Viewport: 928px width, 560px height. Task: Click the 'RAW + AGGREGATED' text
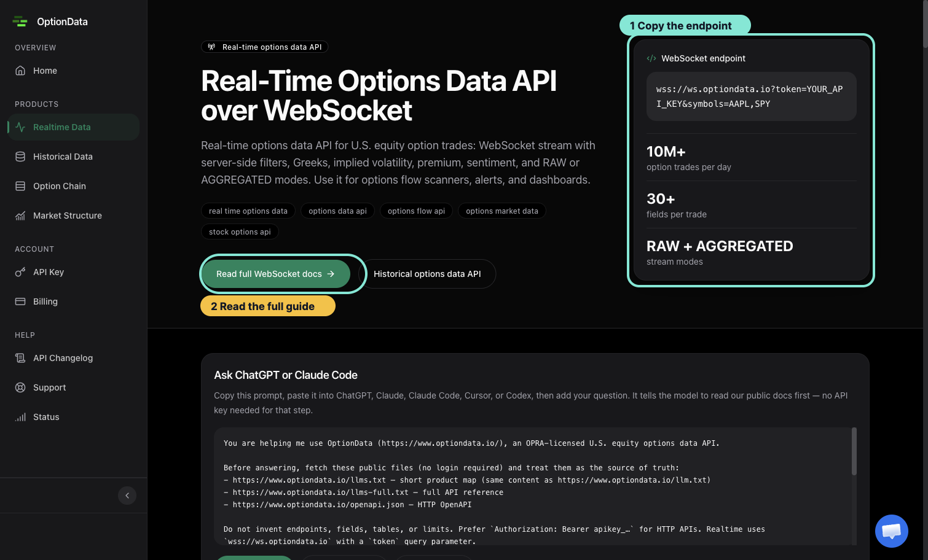720,246
